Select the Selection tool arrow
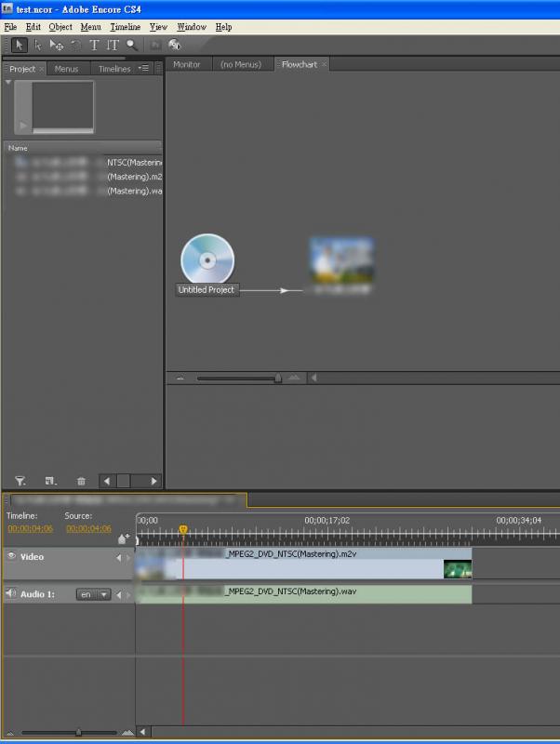The image size is (560, 744). click(x=20, y=45)
